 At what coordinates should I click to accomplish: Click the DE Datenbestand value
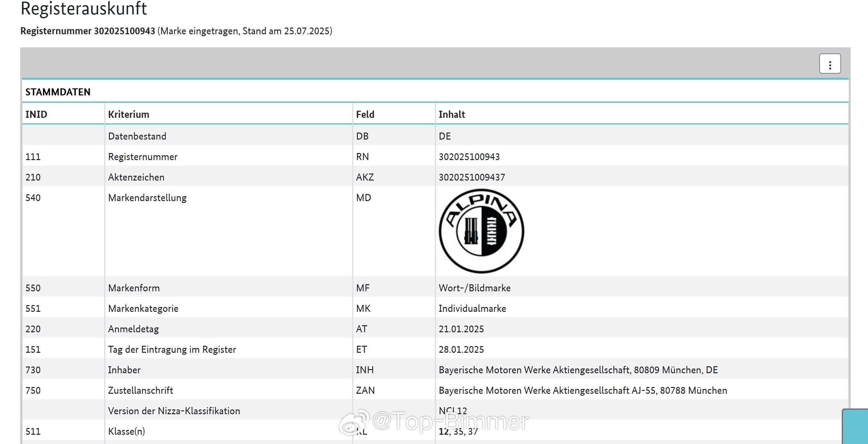[445, 136]
